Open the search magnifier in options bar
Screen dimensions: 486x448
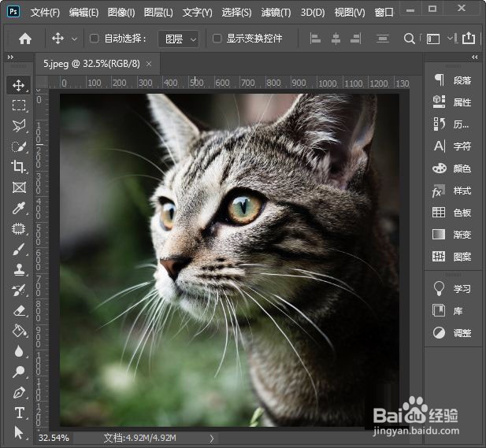pos(409,39)
